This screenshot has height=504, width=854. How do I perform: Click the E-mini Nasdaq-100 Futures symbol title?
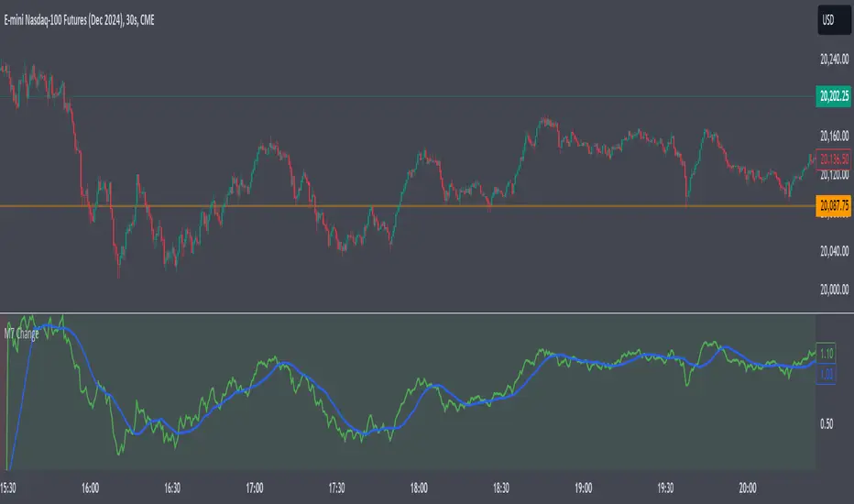pyautogui.click(x=81, y=20)
